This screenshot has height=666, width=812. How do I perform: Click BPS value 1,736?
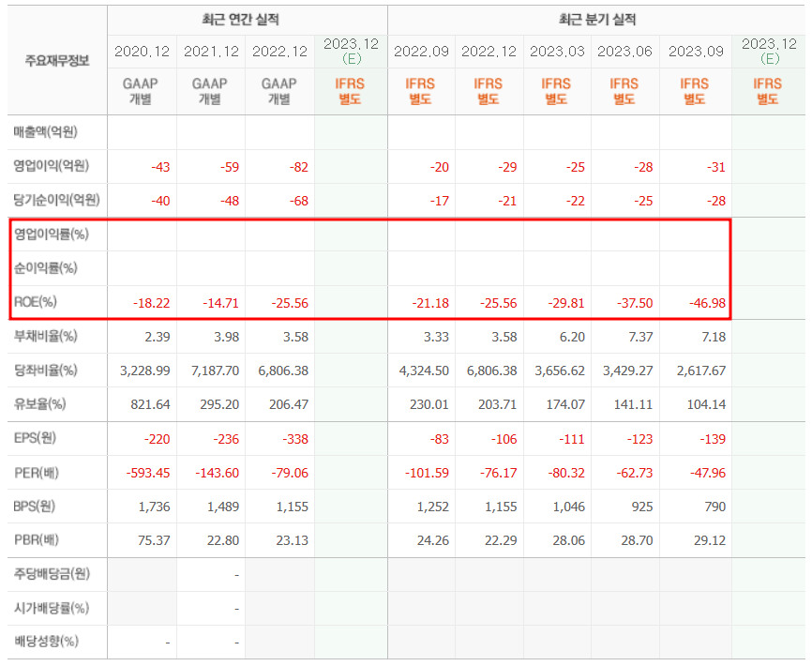tap(155, 507)
